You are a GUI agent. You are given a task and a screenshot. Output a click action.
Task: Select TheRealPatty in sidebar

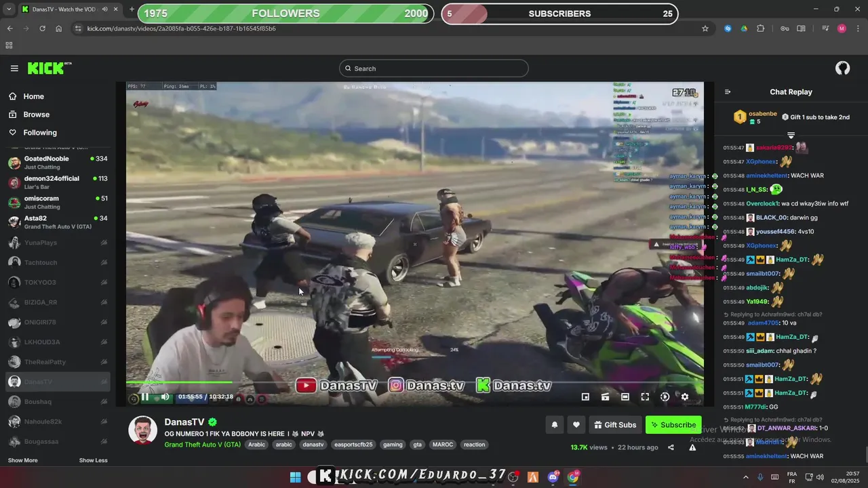(58, 362)
